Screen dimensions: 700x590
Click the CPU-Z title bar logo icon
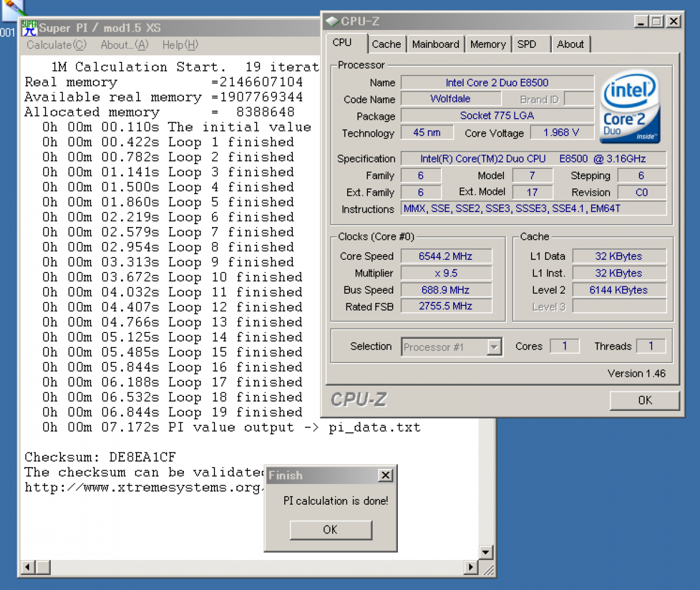(332, 21)
